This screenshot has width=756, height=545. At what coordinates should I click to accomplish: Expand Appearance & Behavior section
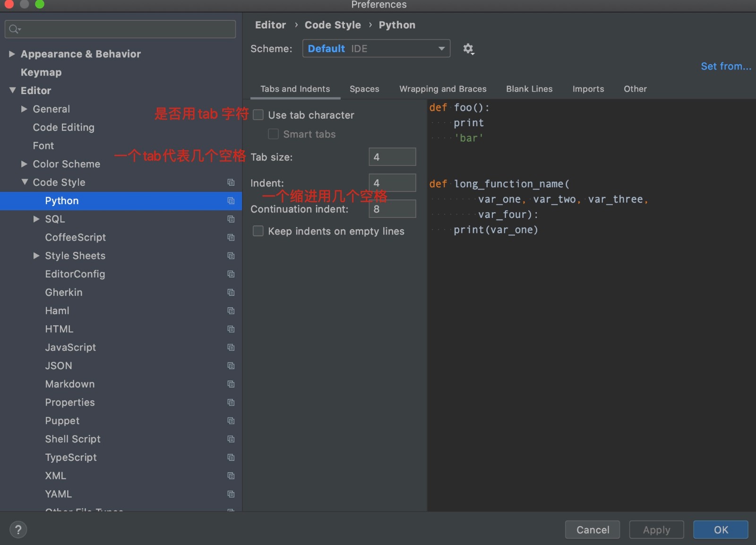[x=12, y=54]
